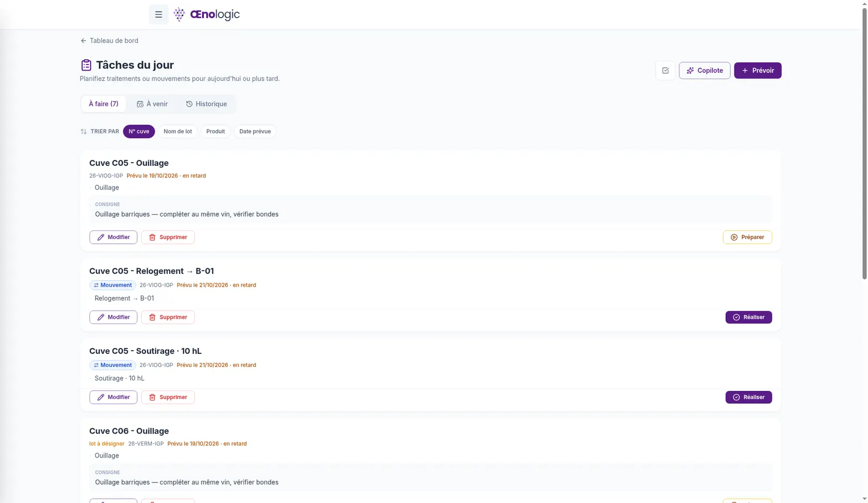The height and width of the screenshot is (503, 868).
Task: Select the title Cuve C05 - Soutirage · 10 hL
Action: [x=145, y=351]
